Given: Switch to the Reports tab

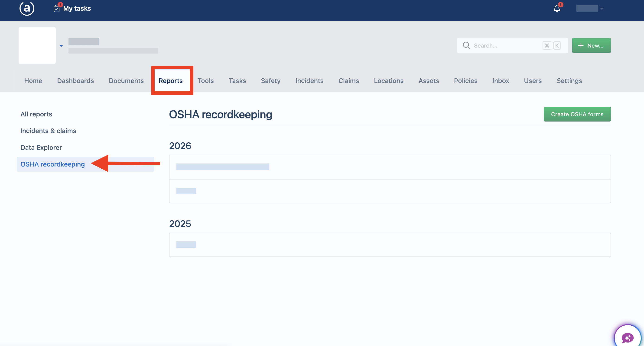Looking at the screenshot, I should coord(170,81).
